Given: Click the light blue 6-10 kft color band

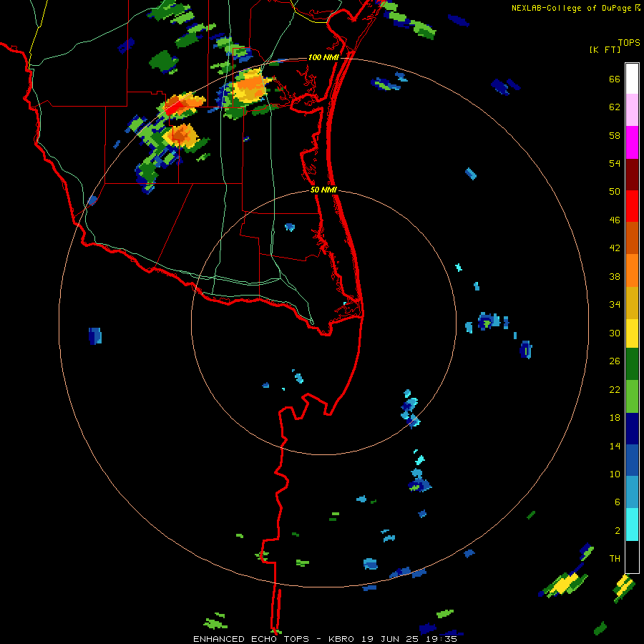Looking at the screenshot, I should point(632,492).
